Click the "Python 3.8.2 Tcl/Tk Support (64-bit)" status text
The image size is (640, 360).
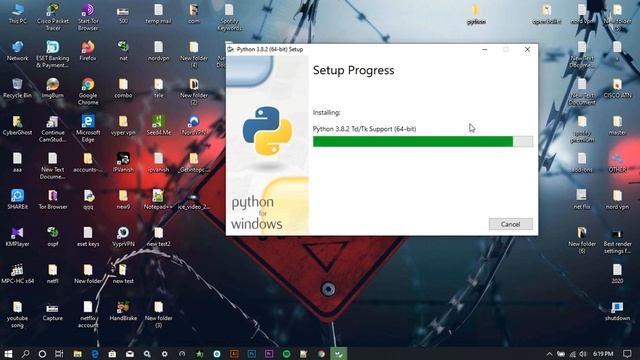tap(364, 129)
